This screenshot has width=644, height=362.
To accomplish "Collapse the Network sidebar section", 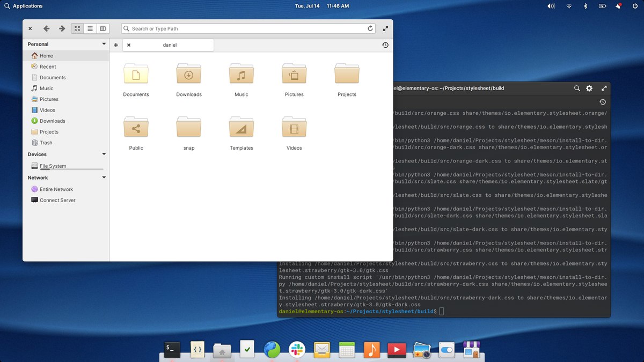I will 104,178.
